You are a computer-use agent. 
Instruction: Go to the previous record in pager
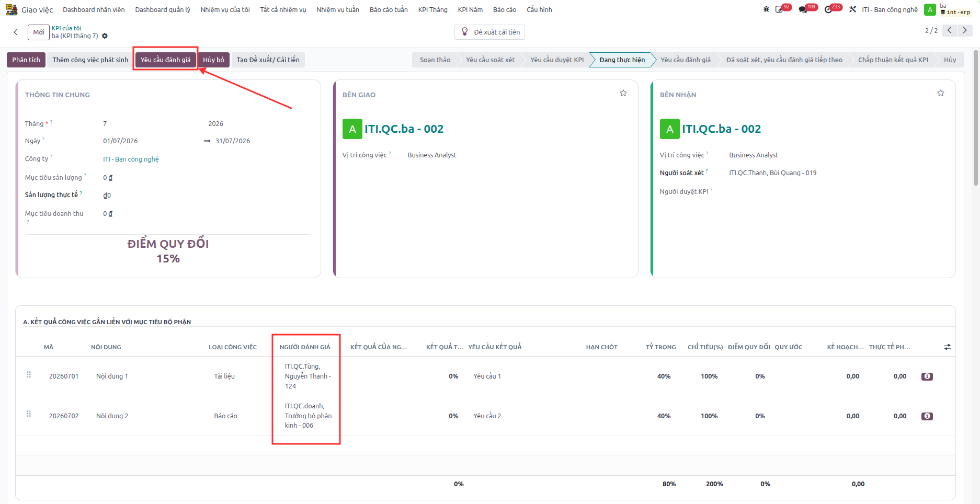[950, 30]
